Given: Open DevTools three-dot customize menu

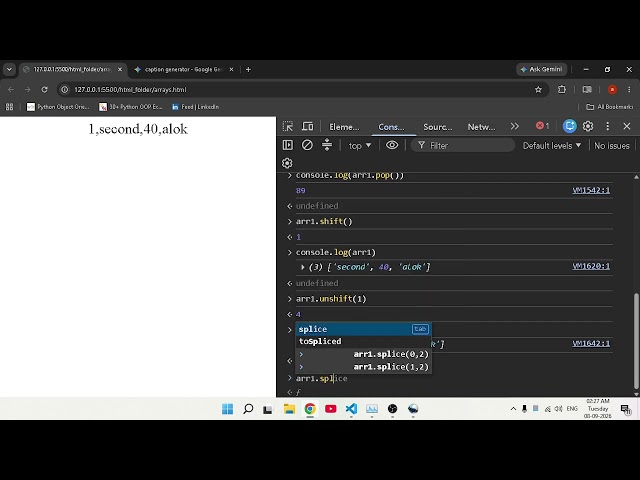Looking at the screenshot, I should (607, 126).
